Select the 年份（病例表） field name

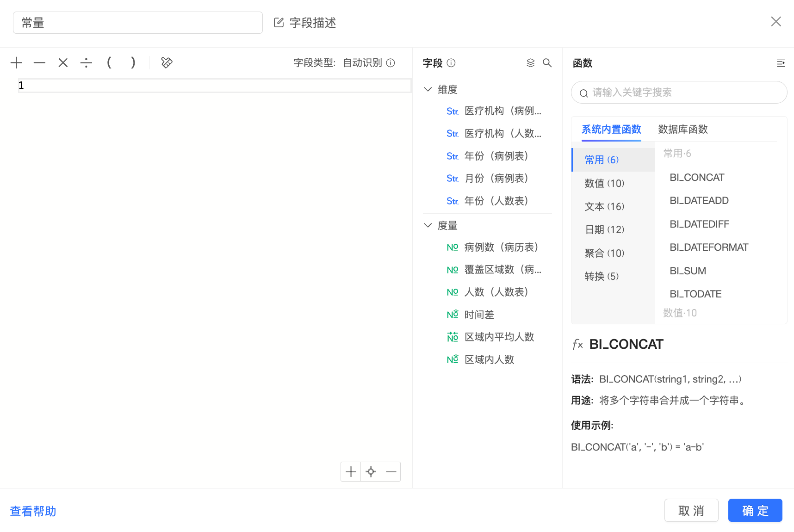496,156
